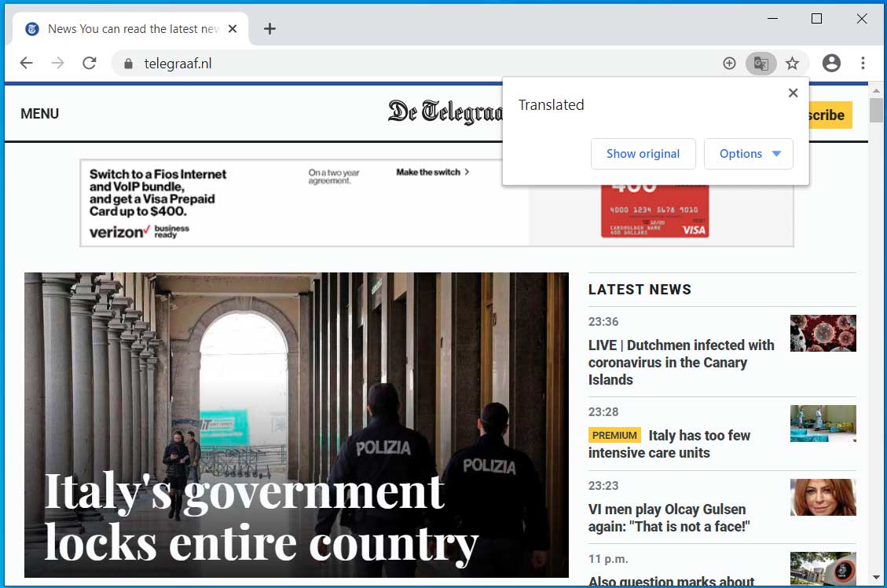The width and height of the screenshot is (887, 588).
Task: Click the page vertical scrollbar thumb
Action: [x=876, y=110]
